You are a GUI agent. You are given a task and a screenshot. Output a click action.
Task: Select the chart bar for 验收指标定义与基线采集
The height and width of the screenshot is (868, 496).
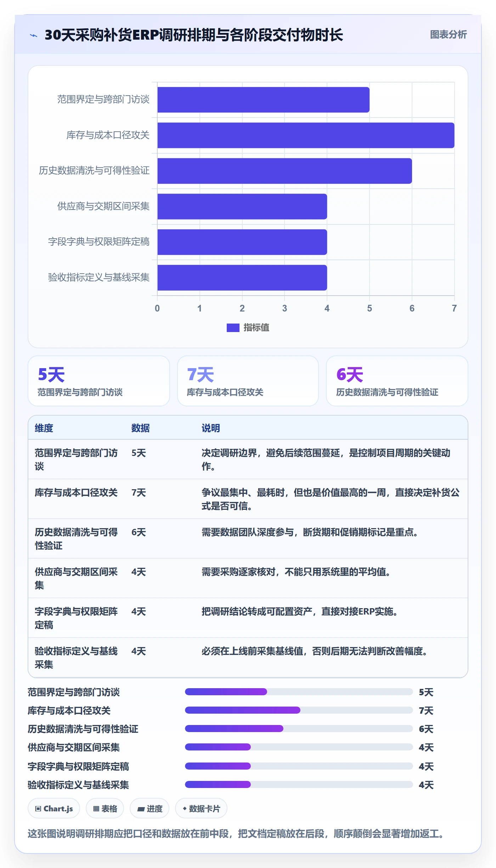click(242, 278)
